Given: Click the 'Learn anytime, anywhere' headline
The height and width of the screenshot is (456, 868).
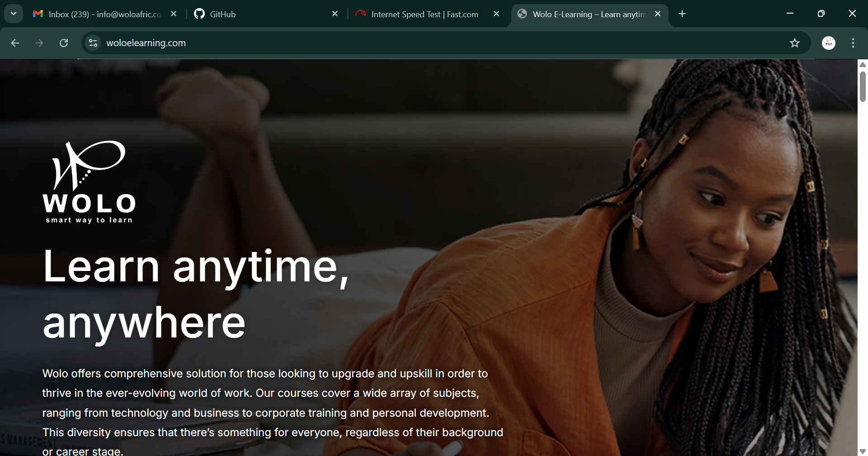Looking at the screenshot, I should [x=195, y=294].
